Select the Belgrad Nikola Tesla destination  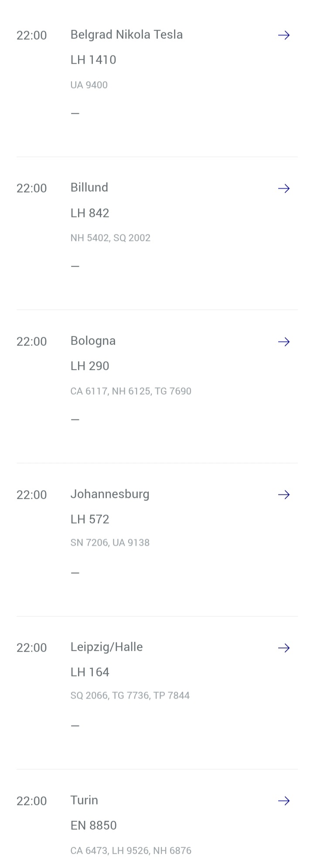coord(126,34)
